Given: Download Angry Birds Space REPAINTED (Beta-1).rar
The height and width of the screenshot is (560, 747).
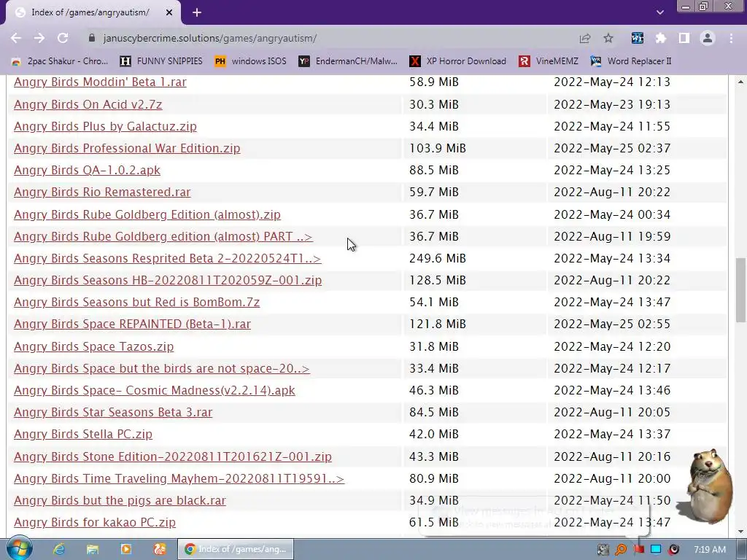Looking at the screenshot, I should coord(133,324).
